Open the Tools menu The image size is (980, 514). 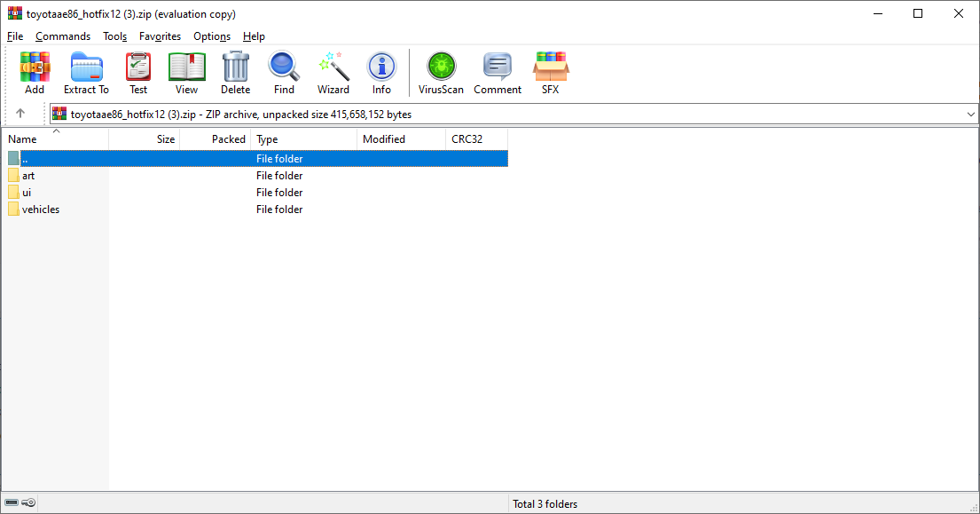point(115,36)
